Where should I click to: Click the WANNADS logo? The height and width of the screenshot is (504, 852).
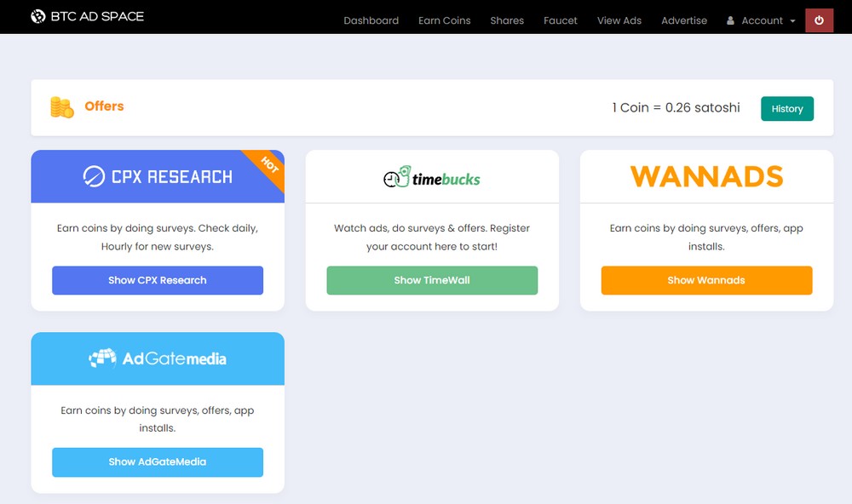pyautogui.click(x=706, y=176)
